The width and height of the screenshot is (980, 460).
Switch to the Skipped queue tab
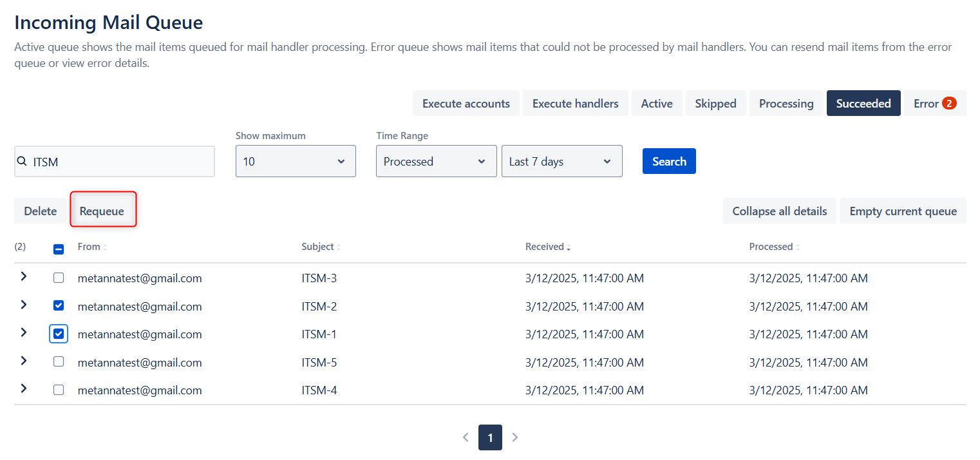[x=715, y=103]
